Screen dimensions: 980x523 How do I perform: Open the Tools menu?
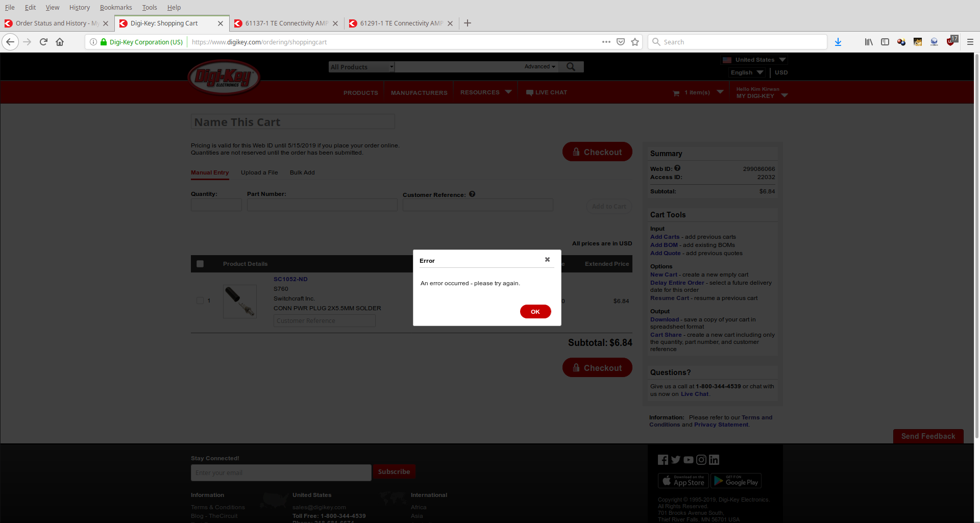pos(150,7)
